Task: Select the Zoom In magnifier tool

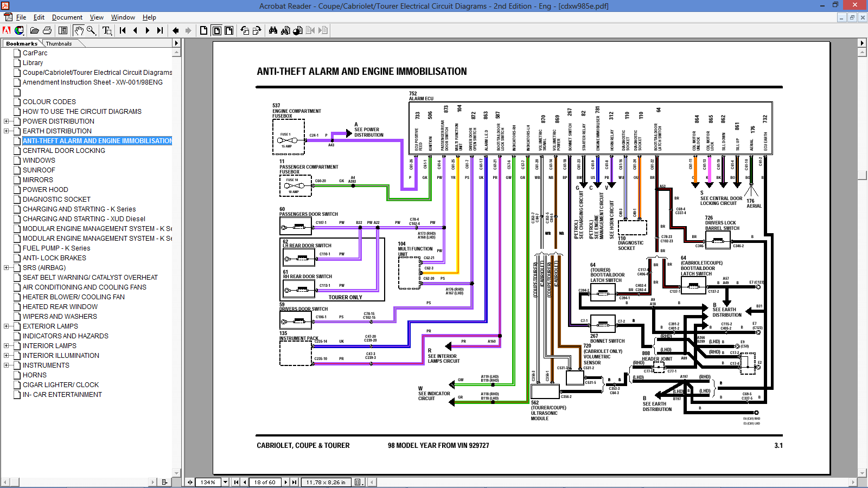Action: [x=91, y=30]
